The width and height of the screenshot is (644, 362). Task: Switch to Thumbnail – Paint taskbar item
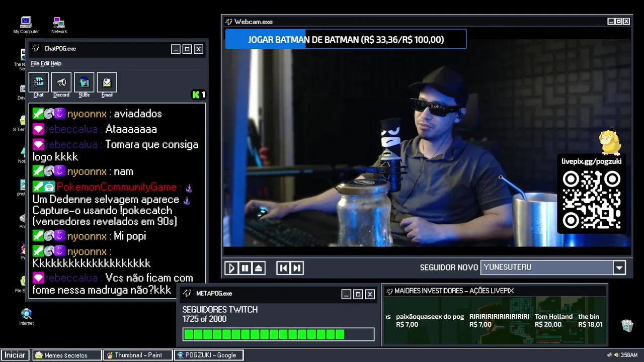tap(138, 355)
